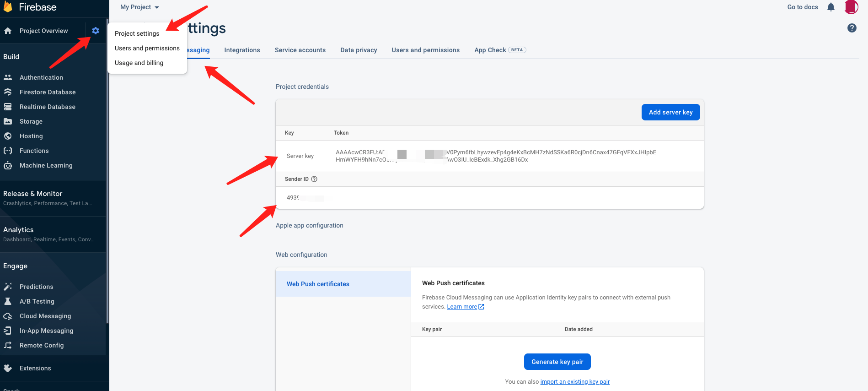
Task: Click the Firebase flame logo
Action: (x=8, y=6)
